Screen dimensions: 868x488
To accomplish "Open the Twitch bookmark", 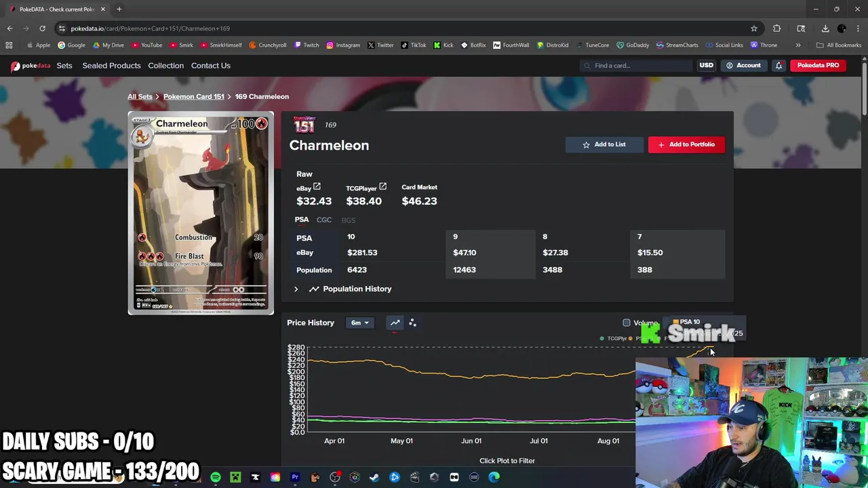I will (x=307, y=45).
